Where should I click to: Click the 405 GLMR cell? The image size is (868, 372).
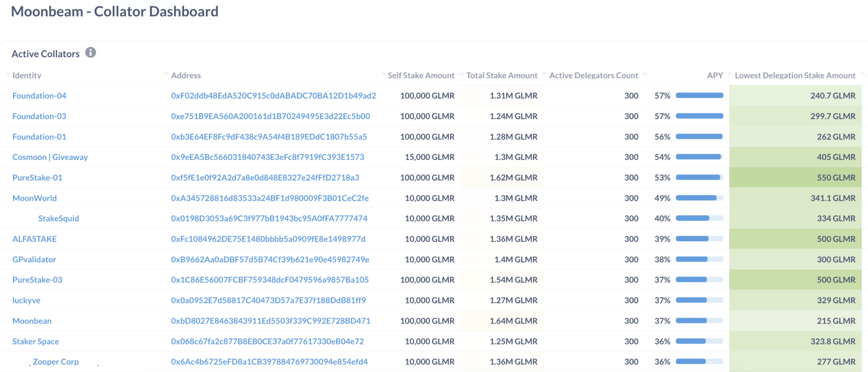[795, 157]
